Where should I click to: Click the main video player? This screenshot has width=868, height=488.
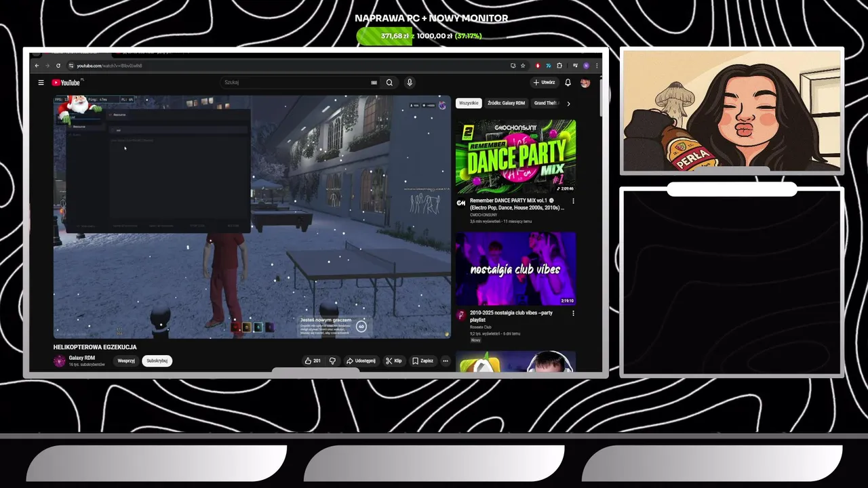click(252, 217)
